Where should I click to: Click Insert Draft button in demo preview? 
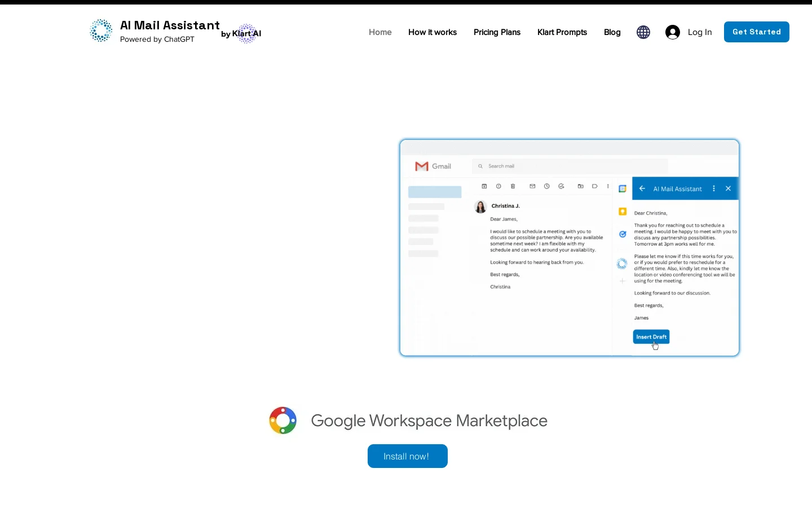click(651, 336)
